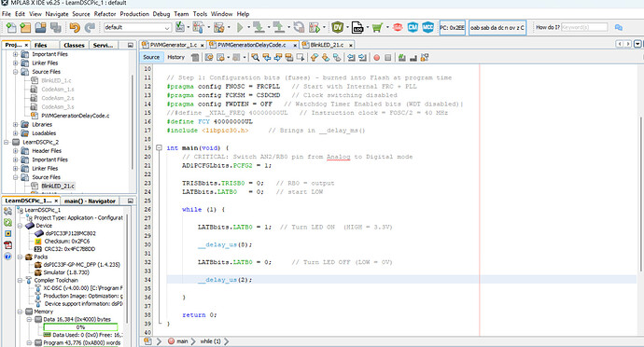Select BlinkLED_21.c in LearnDSCPic_2 tree
644x347 pixels.
pyautogui.click(x=58, y=186)
